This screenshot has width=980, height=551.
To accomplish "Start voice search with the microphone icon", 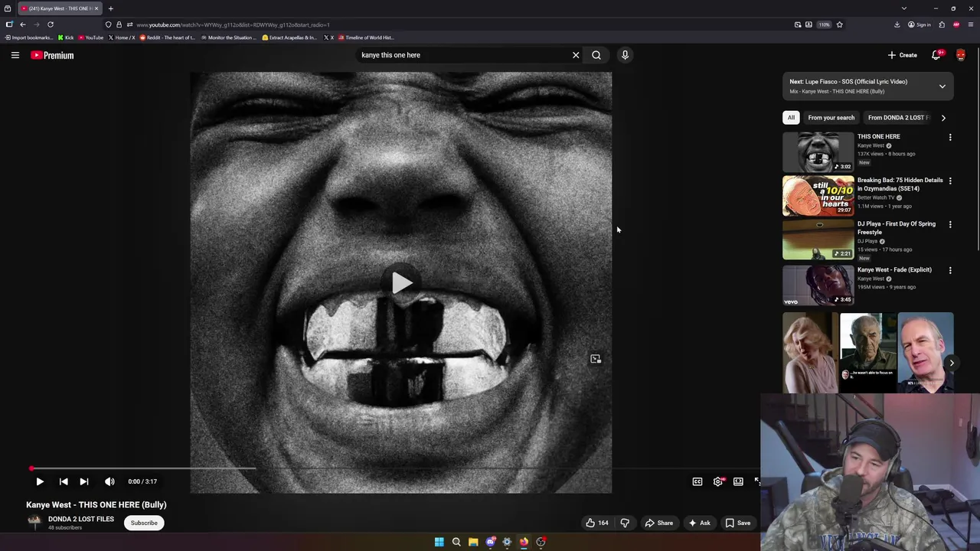I will coord(625,55).
